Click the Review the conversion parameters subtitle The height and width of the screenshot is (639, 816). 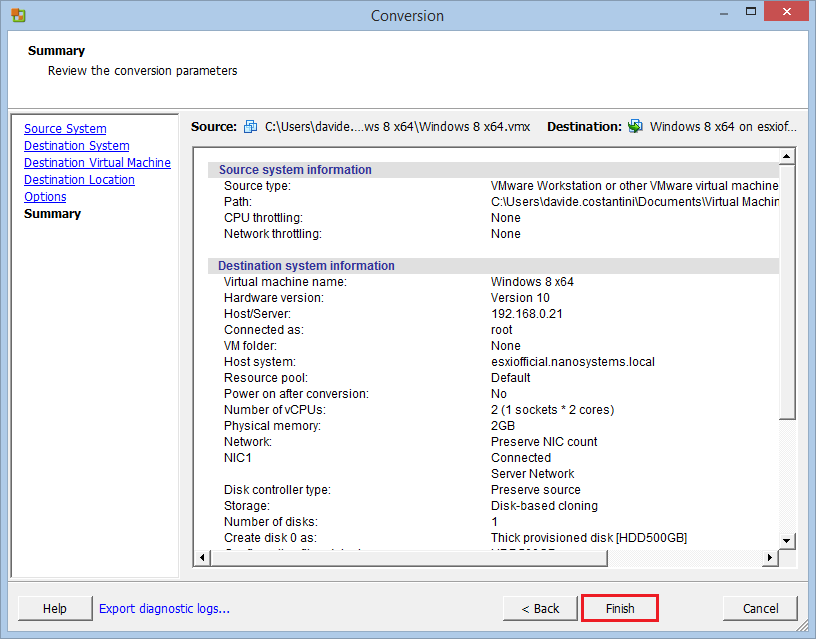click(x=143, y=71)
